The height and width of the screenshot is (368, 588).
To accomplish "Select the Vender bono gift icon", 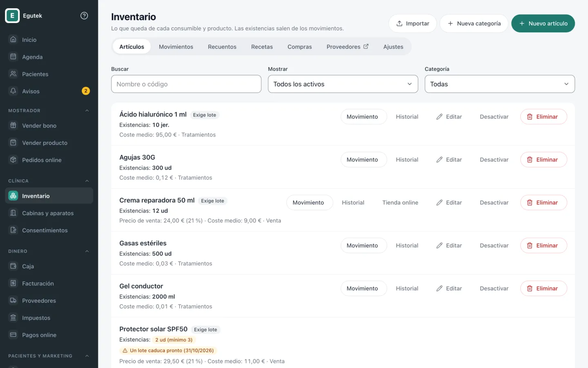I will (x=13, y=126).
